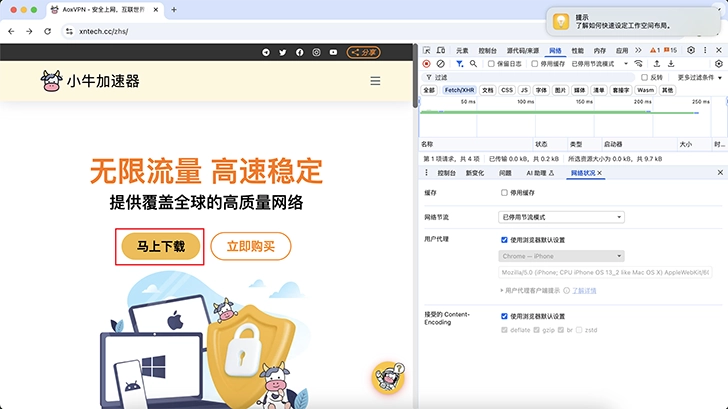Switch to the 控制台 tab at top
The width and height of the screenshot is (728, 409).
click(x=487, y=50)
